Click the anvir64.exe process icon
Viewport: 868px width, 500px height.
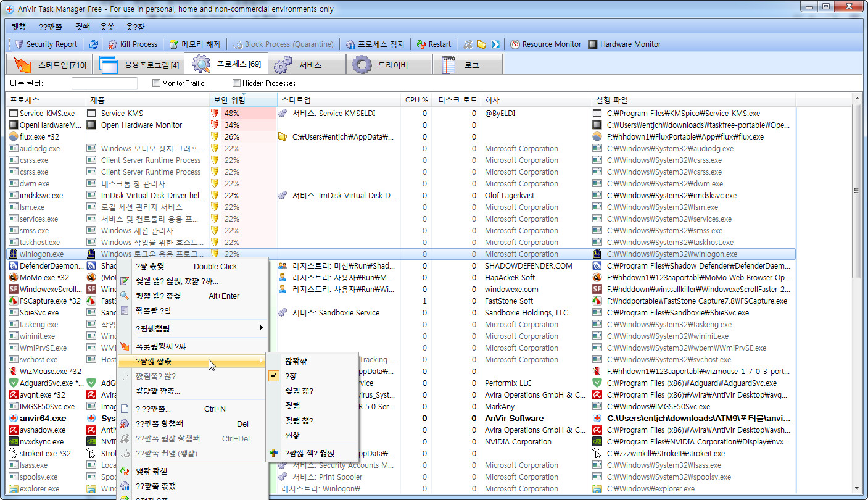[x=14, y=419]
